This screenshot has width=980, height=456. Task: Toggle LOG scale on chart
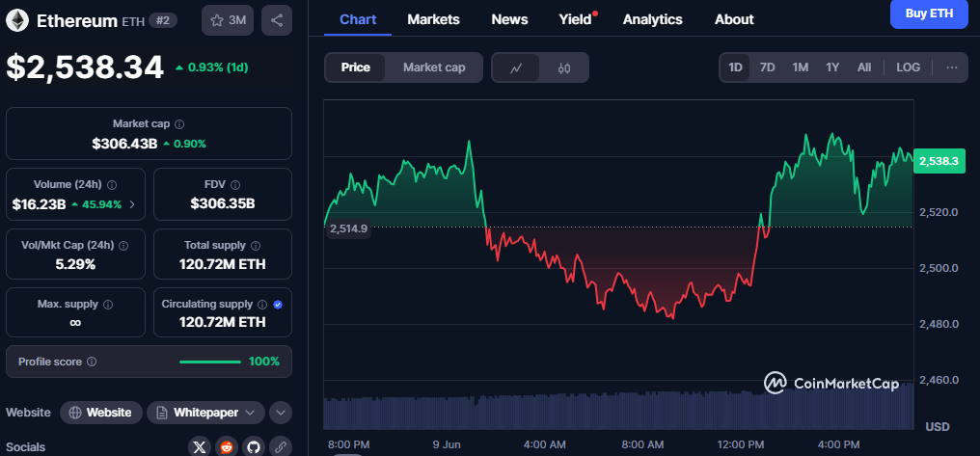click(908, 67)
